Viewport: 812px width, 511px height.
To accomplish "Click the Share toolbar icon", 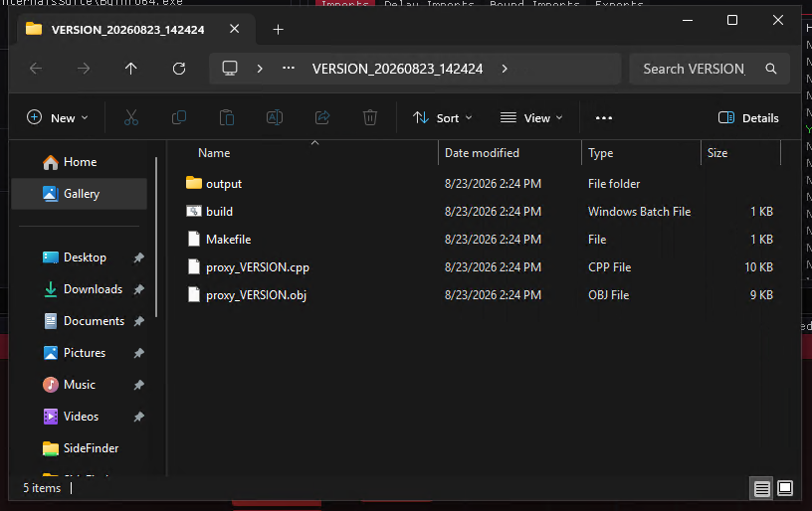I will [322, 118].
